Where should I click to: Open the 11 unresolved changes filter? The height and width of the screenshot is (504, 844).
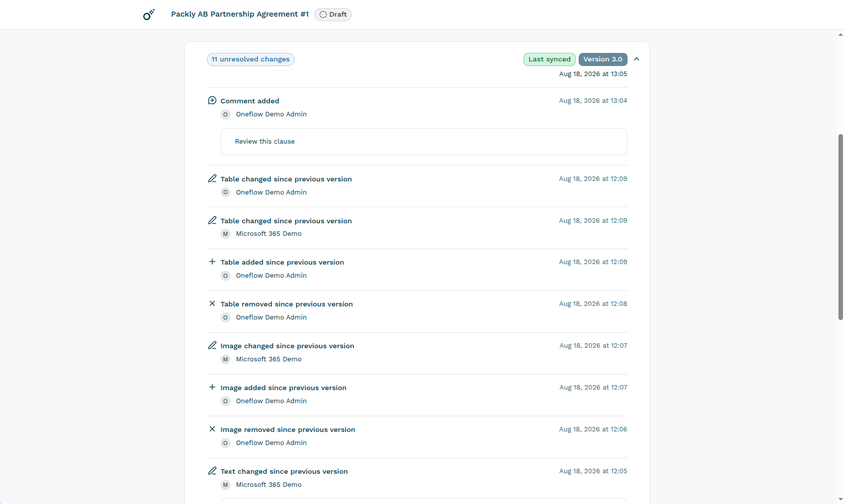[x=251, y=59]
